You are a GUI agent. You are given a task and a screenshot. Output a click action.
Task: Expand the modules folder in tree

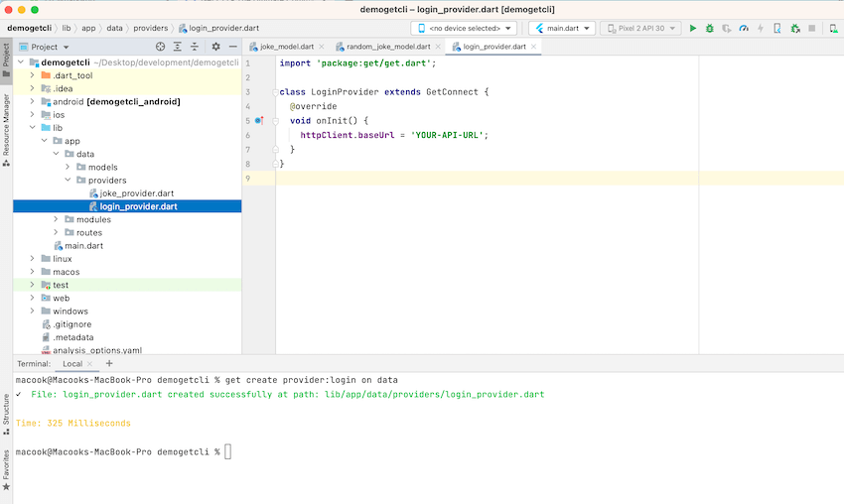57,219
